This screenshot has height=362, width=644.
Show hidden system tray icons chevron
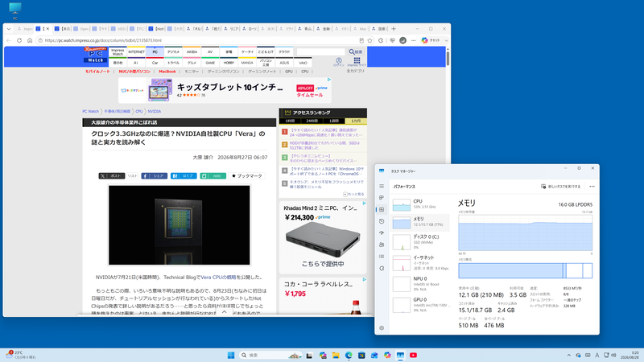[569, 355]
